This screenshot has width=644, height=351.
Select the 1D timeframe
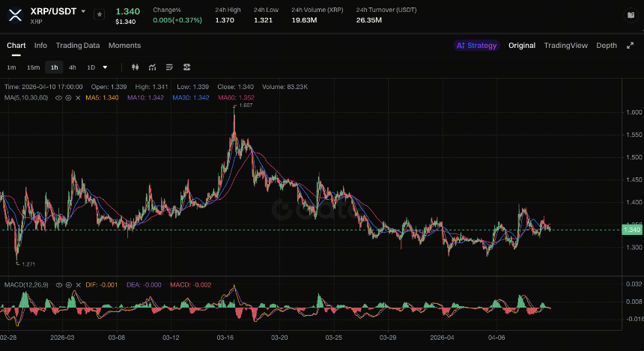pos(91,67)
